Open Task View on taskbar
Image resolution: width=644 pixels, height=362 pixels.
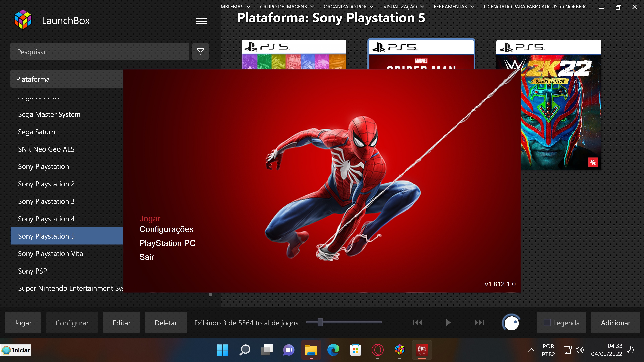pyautogui.click(x=267, y=350)
